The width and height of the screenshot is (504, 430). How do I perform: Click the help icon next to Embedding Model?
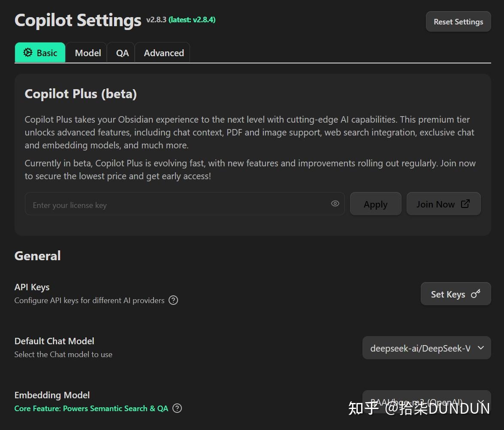click(177, 408)
